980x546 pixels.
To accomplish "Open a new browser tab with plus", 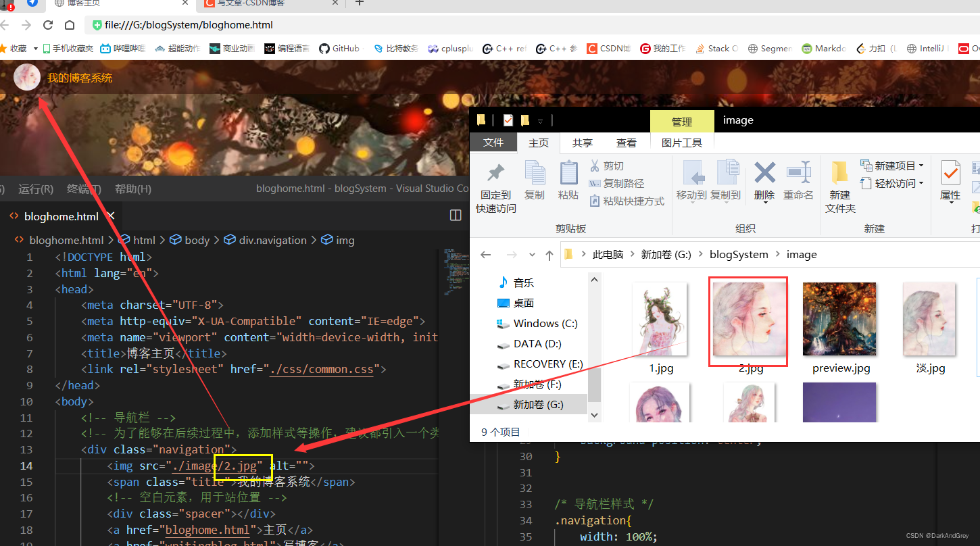I will coord(360,3).
